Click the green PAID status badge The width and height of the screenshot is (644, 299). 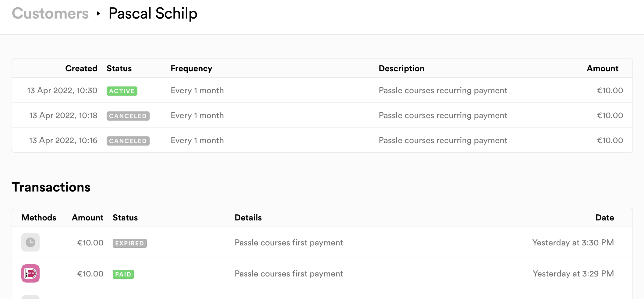click(123, 274)
